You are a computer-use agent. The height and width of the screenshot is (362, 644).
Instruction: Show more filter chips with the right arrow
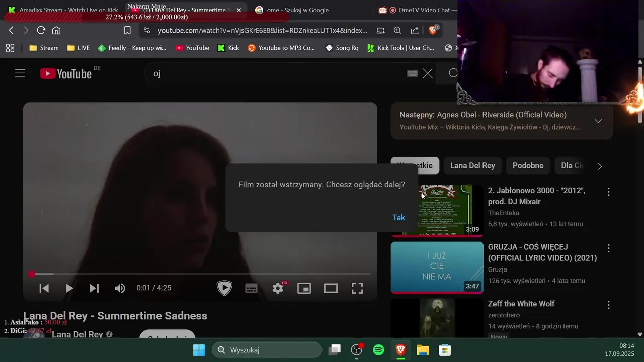[599, 166]
